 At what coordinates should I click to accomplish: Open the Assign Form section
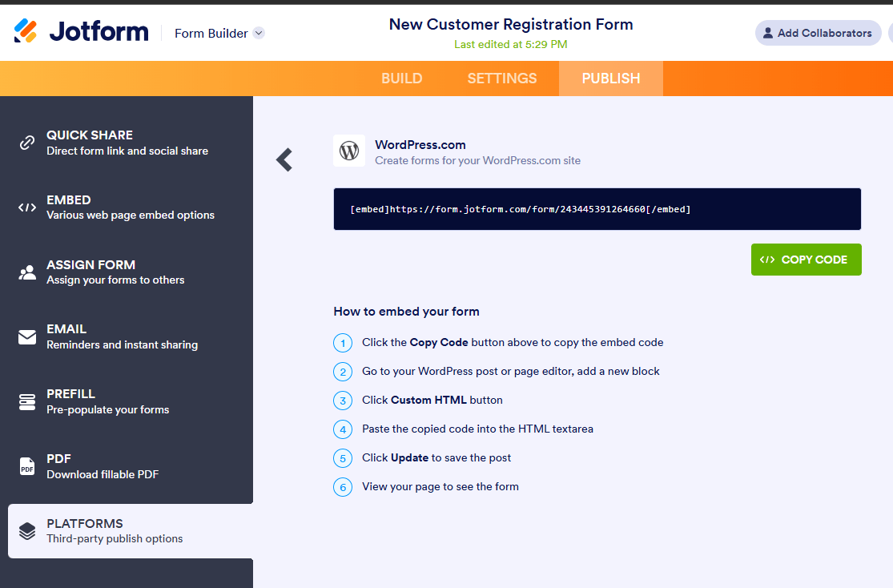(127, 272)
